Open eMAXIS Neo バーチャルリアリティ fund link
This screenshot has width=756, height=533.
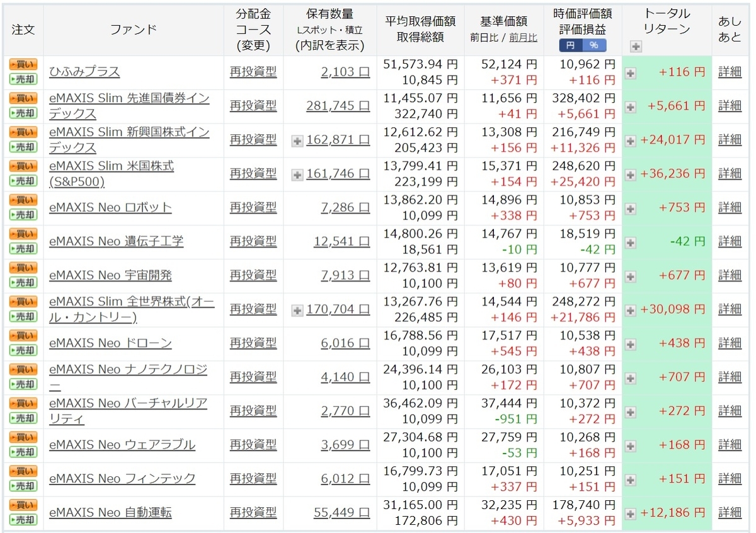129,412
